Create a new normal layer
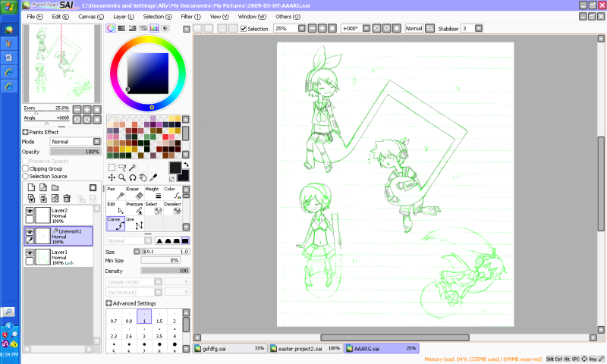 coord(31,187)
